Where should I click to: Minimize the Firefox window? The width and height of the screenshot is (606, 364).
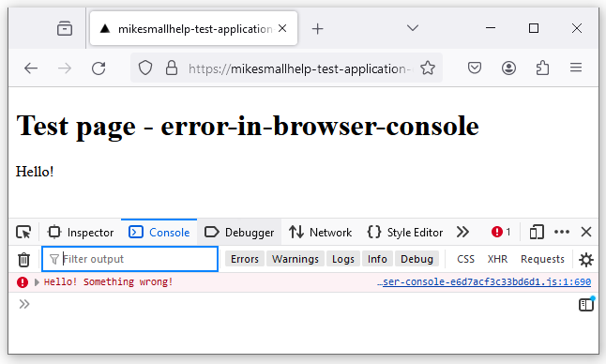tap(491, 28)
